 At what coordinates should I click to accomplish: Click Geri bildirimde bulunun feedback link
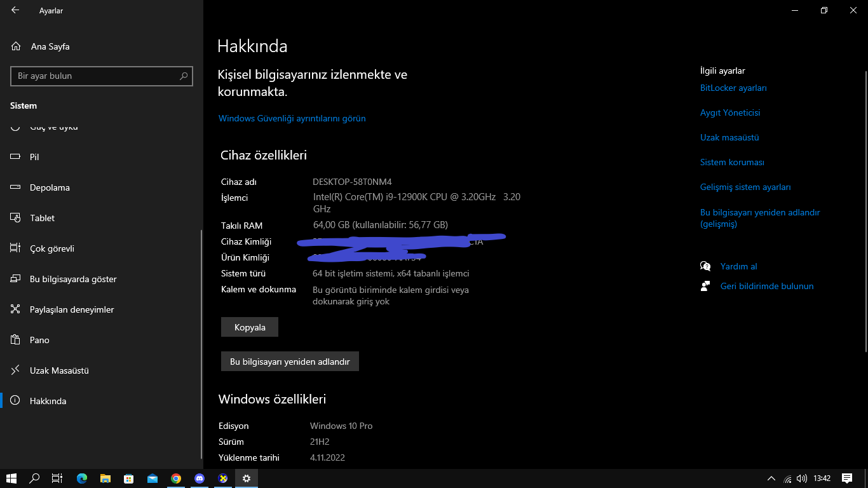point(767,286)
